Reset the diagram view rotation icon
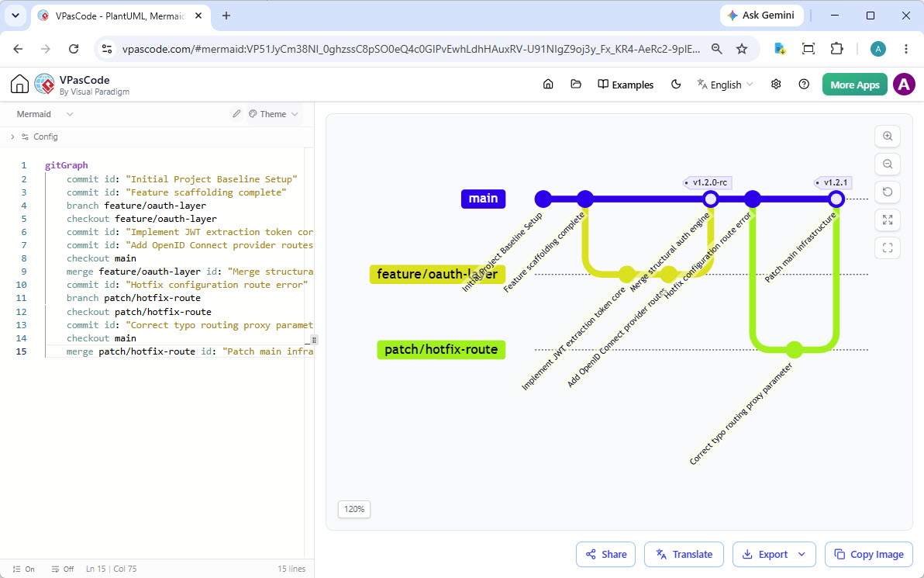Image resolution: width=924 pixels, height=578 pixels. (888, 192)
